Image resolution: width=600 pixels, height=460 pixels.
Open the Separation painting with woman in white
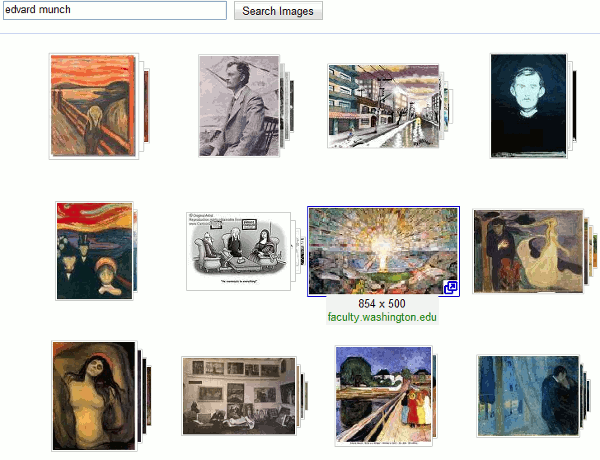point(528,251)
